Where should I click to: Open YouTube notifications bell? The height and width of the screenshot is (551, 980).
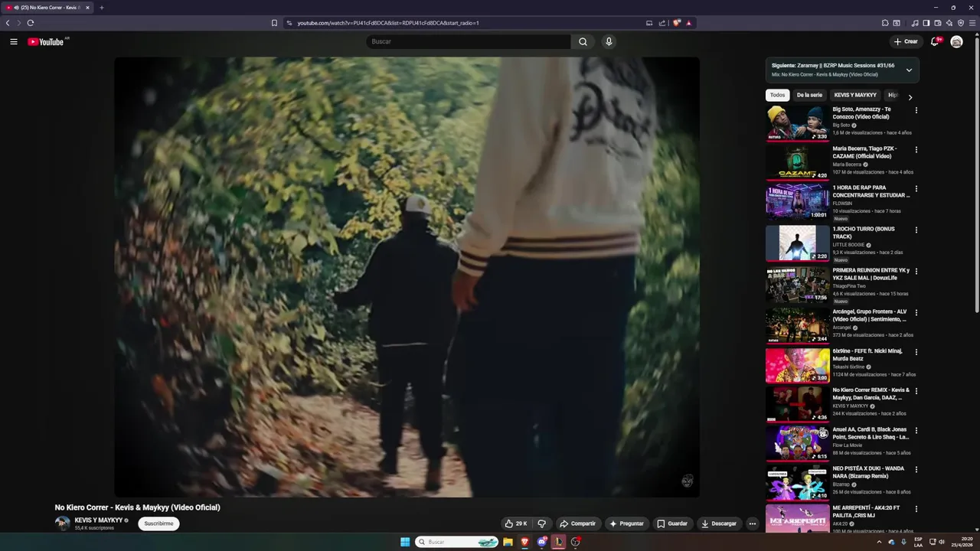[x=935, y=41]
